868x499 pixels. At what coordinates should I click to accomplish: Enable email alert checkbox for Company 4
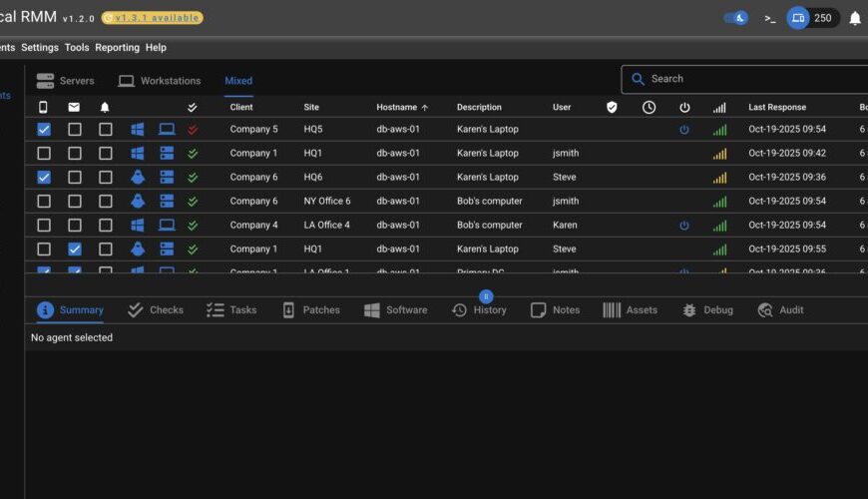75,226
